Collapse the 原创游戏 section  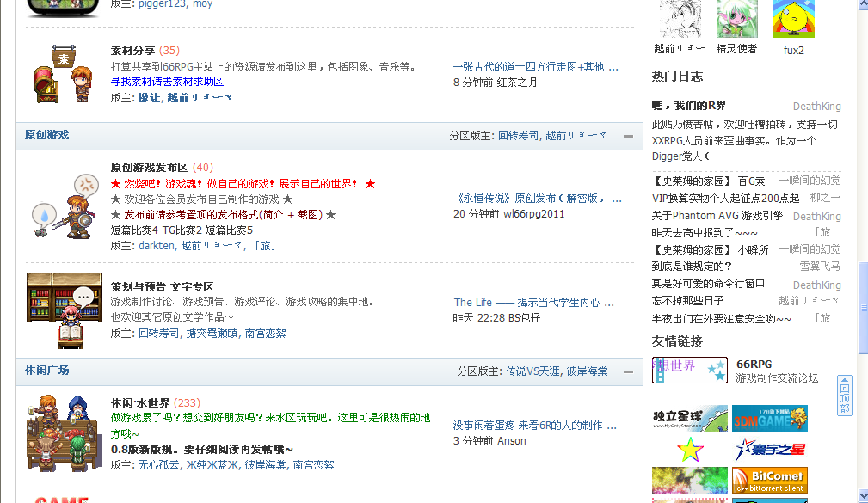coord(628,136)
